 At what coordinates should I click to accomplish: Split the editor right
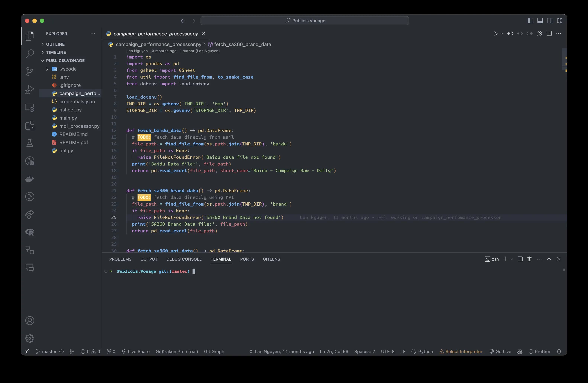point(549,34)
